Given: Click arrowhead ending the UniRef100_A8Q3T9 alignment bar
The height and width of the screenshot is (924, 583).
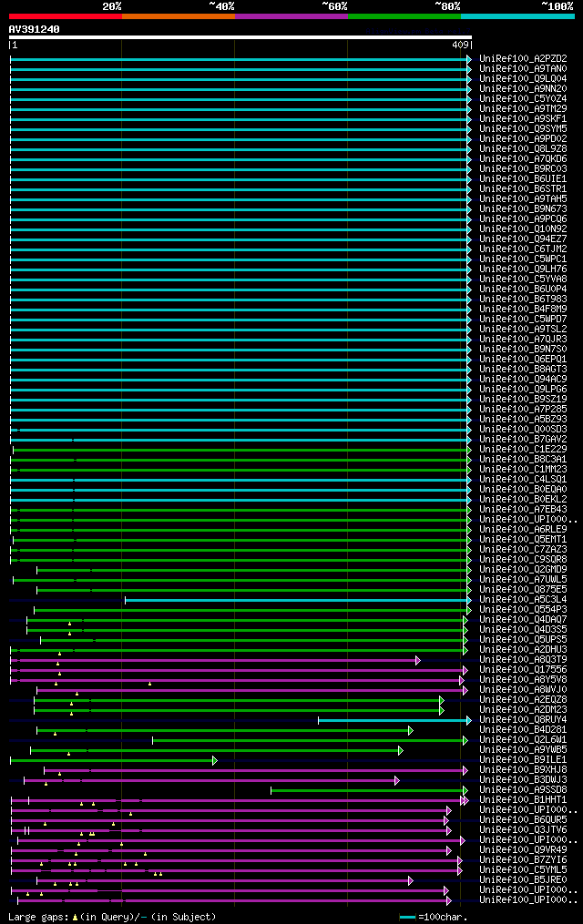Looking at the screenshot, I should [x=418, y=661].
